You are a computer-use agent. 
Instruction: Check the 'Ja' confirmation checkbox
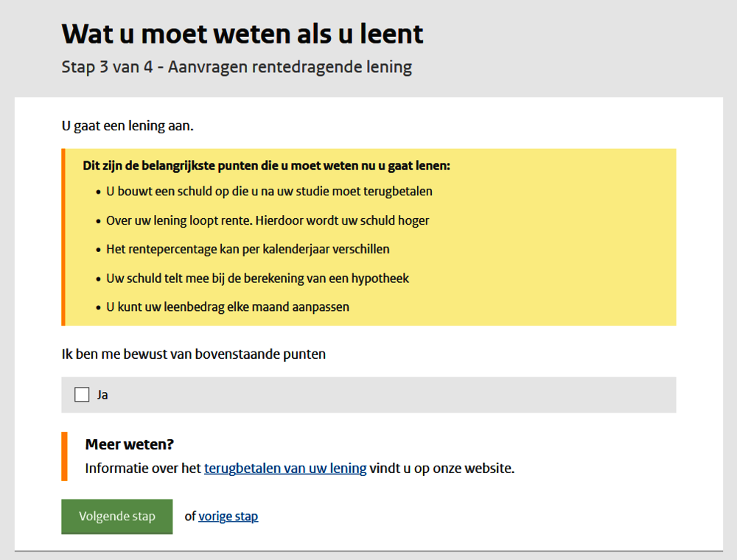click(x=82, y=395)
